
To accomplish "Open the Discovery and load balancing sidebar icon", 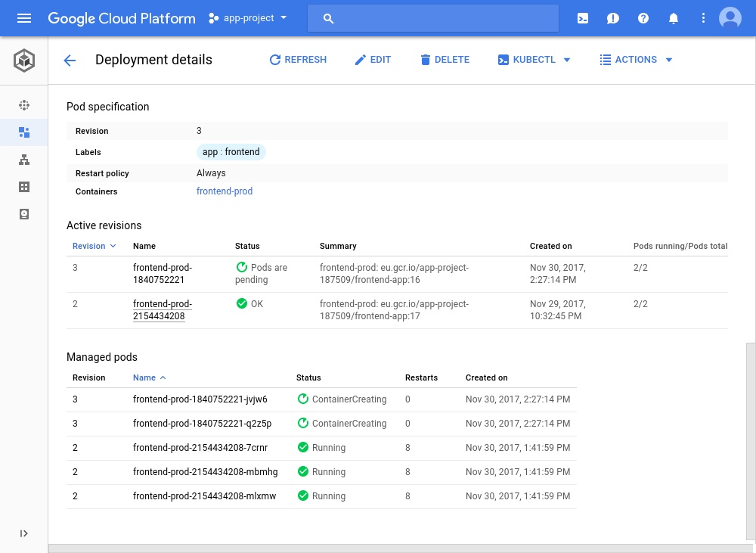I will (x=24, y=160).
